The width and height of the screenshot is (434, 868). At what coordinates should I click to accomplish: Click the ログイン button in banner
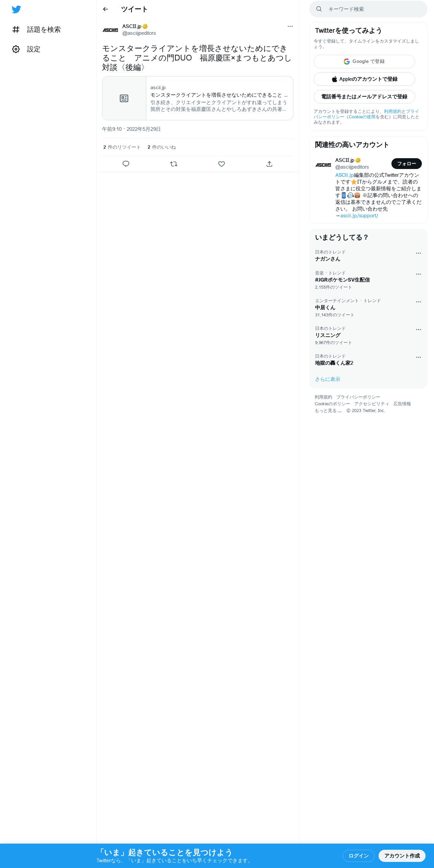click(x=358, y=855)
